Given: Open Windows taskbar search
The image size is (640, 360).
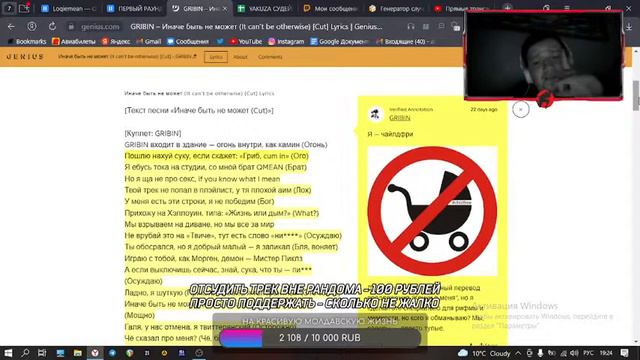Looking at the screenshot, I should coord(25,353).
